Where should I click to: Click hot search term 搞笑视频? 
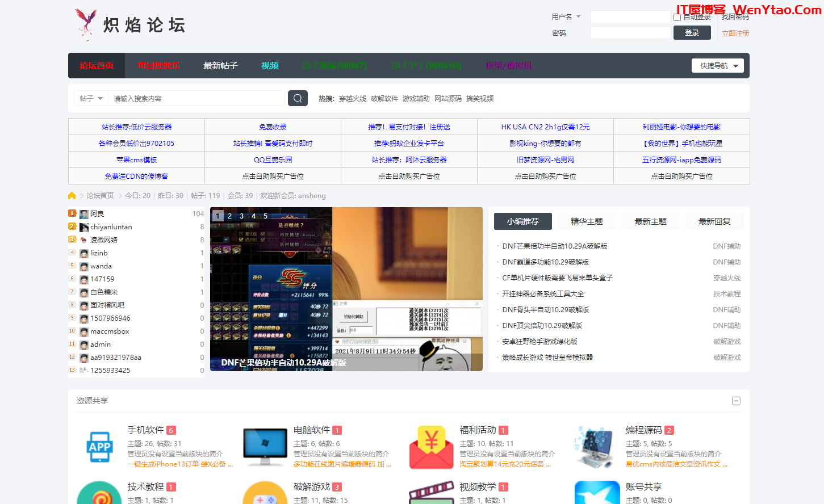(480, 99)
